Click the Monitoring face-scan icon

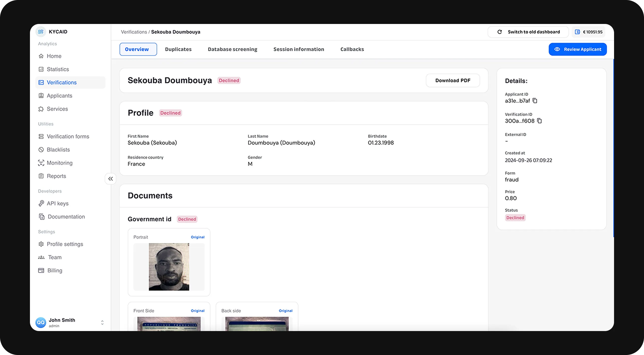(x=41, y=163)
